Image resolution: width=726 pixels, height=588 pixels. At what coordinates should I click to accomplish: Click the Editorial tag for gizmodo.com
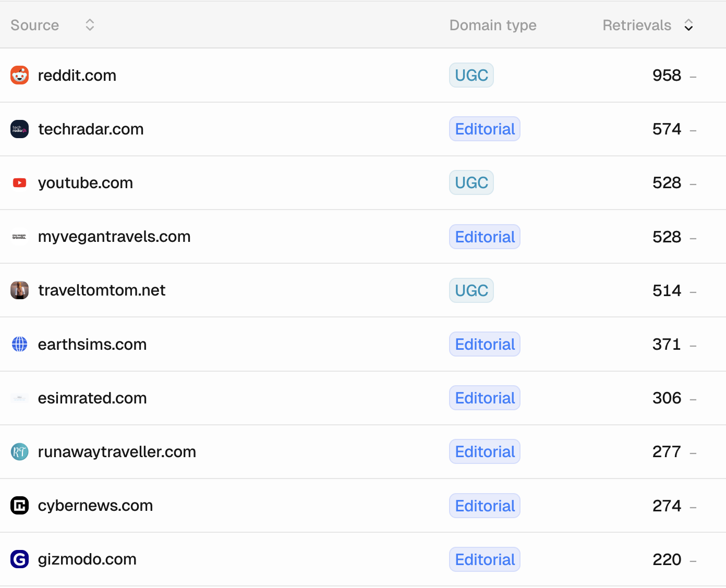(485, 559)
